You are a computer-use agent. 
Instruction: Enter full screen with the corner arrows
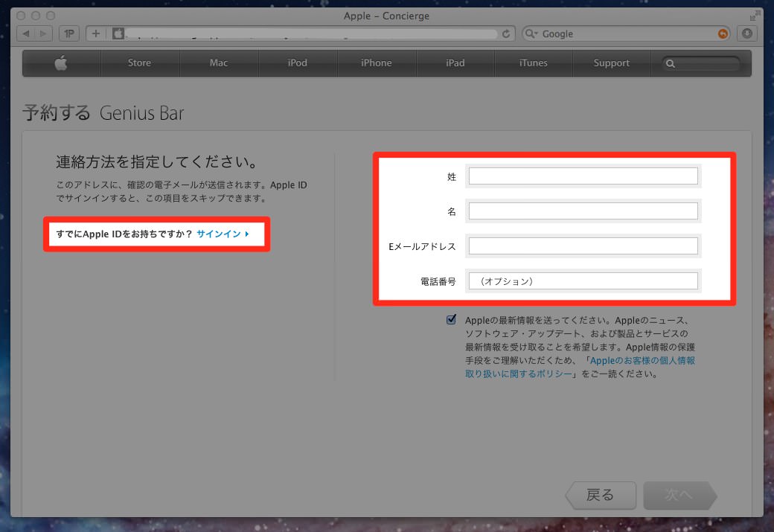click(754, 16)
